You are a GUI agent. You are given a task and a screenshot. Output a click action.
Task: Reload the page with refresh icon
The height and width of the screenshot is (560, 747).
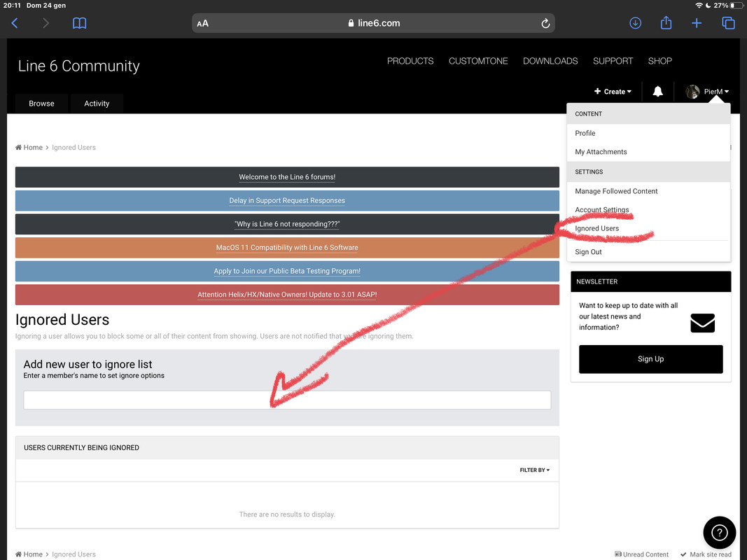[x=545, y=23]
